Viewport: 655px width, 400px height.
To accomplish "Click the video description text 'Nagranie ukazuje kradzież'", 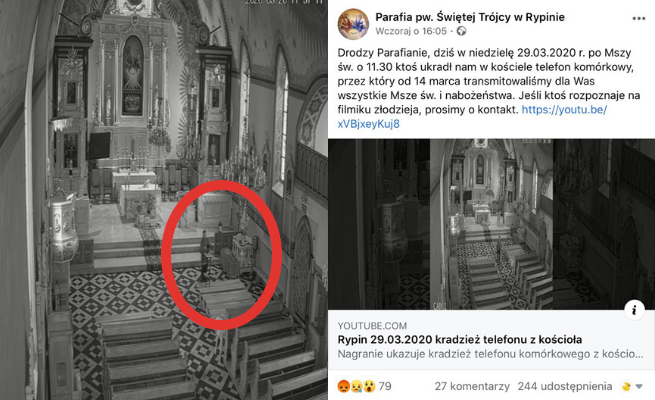I will [490, 354].
